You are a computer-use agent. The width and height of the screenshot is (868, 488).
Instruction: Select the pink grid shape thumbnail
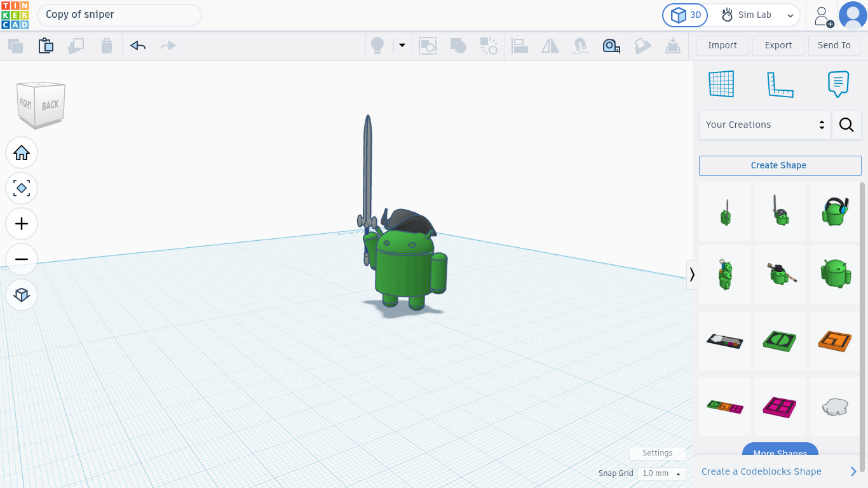click(x=780, y=406)
